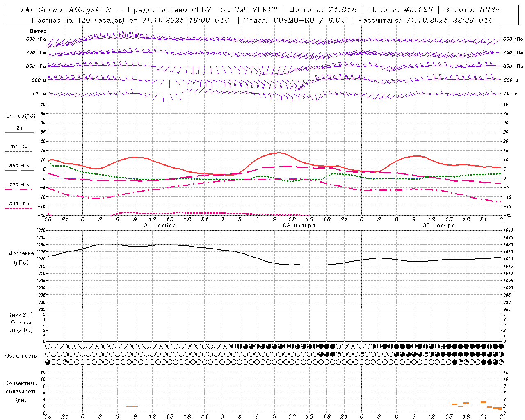Click the Модель COSMO-RU / 6.6км label
The image size is (525, 420).
(295, 20)
